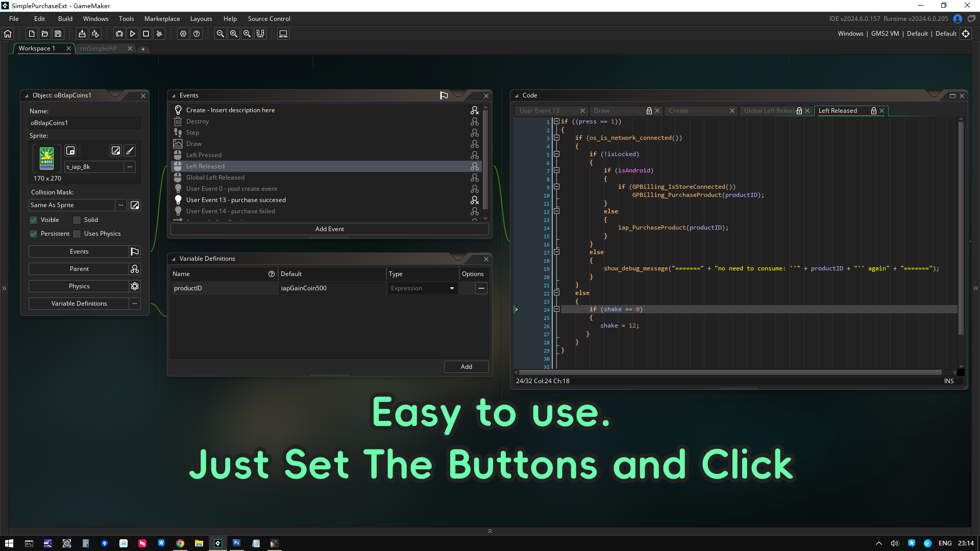The image size is (980, 551).
Task: Open the Type dropdown for productID variable
Action: click(x=451, y=288)
